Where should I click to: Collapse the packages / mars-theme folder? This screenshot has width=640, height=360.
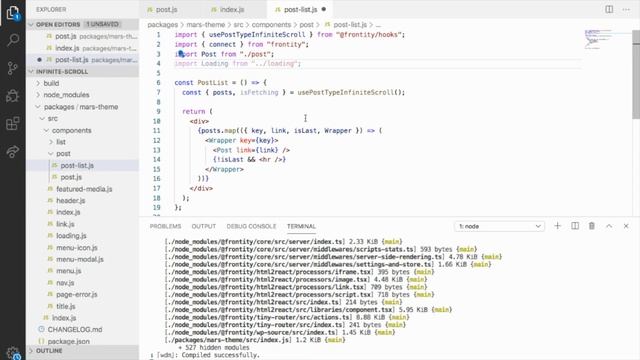(83, 107)
